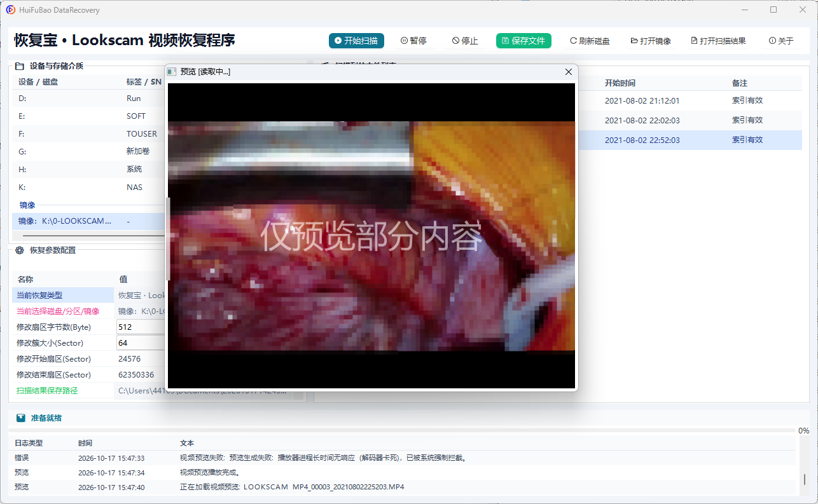
Task: Open 打开镜像 image file button
Action: point(651,41)
